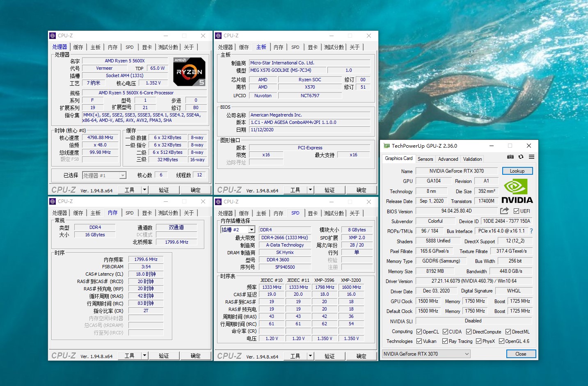The width and height of the screenshot is (588, 386).
Task: Toggle the DirectCompute checkbox
Action: tap(469, 332)
